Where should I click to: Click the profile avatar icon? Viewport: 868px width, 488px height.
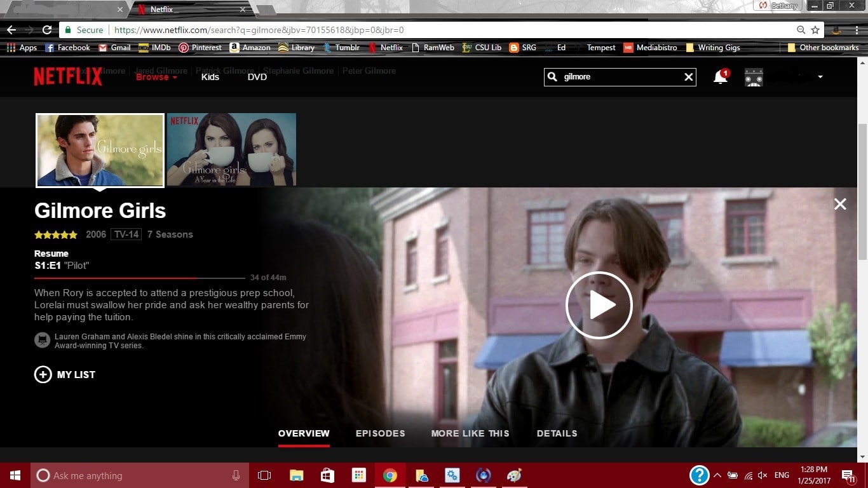[x=754, y=77]
